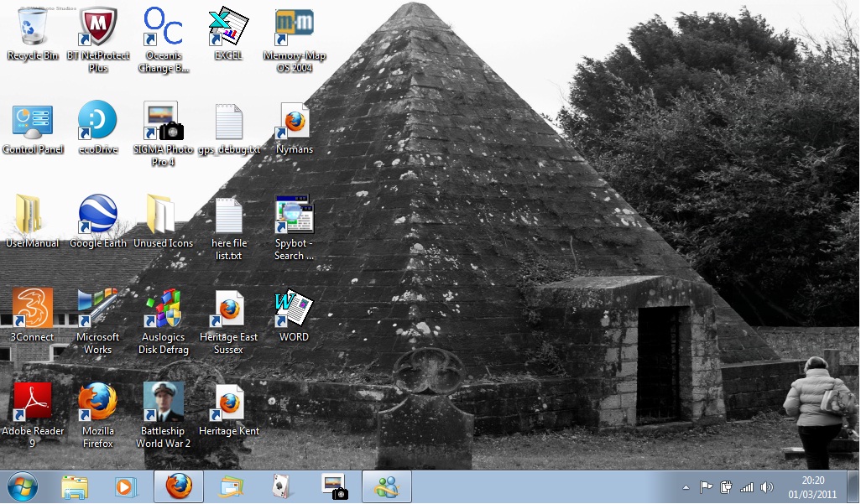861x504 pixels.
Task: Open the 3Connect mobile broadband app
Action: (32, 307)
